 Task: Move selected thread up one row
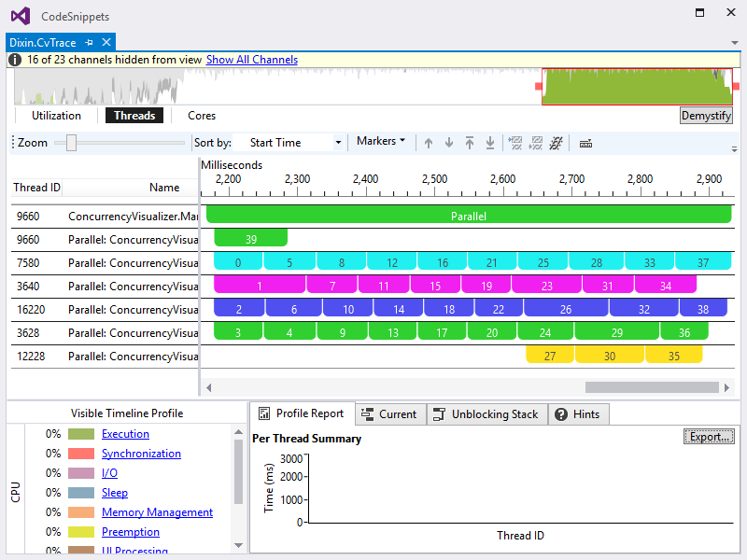pos(429,143)
